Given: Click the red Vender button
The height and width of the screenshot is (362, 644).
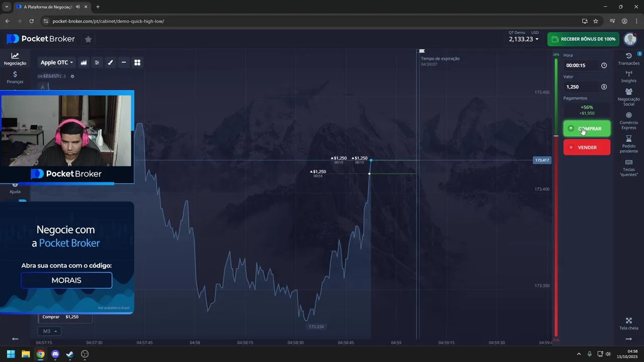Looking at the screenshot, I should (587, 147).
